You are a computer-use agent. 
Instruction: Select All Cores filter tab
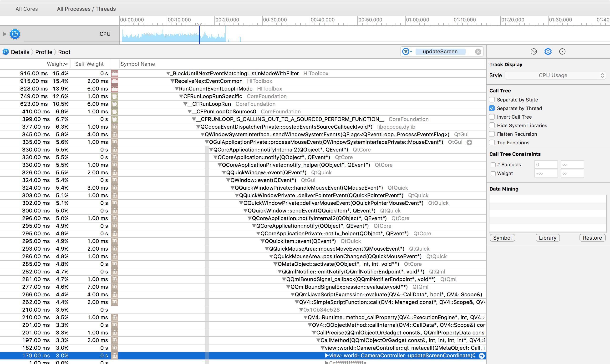(x=27, y=9)
